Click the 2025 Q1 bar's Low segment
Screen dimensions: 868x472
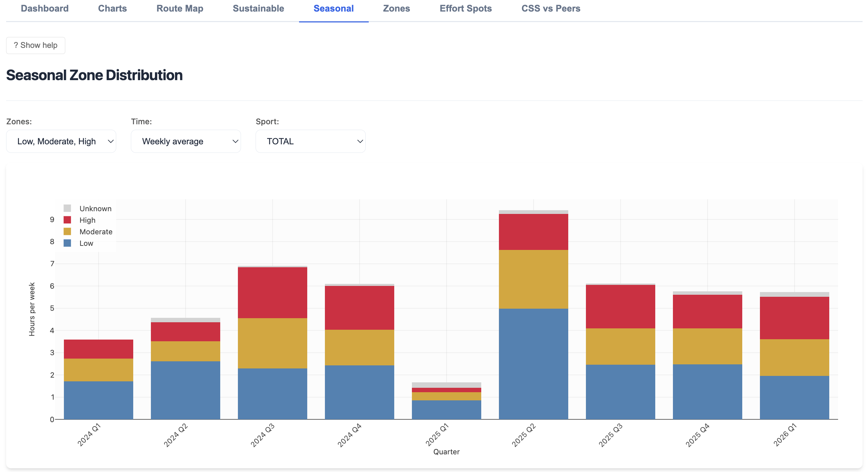(x=446, y=410)
